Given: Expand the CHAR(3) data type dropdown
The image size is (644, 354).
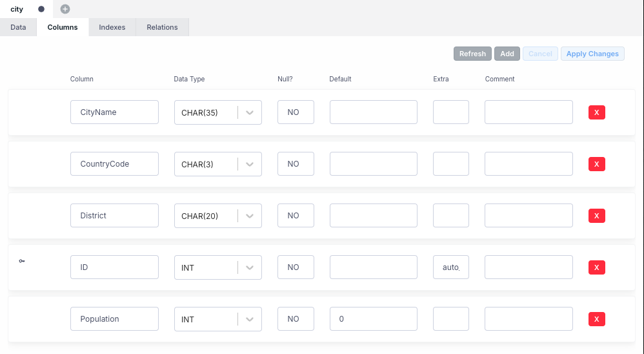Looking at the screenshot, I should point(250,164).
